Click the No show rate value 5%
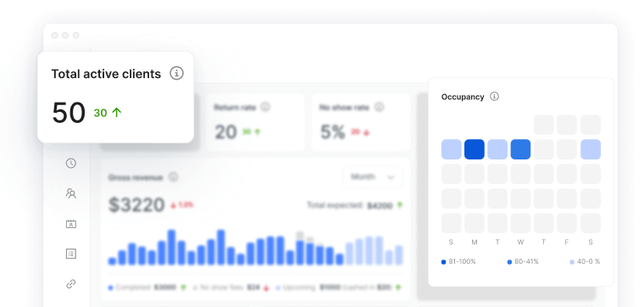The image size is (644, 307). [x=333, y=132]
